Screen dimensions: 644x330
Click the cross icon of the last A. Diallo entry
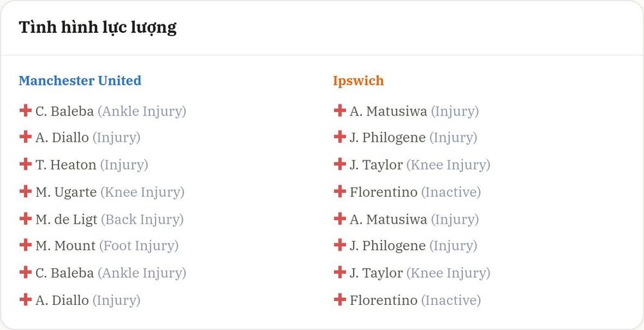tap(26, 300)
